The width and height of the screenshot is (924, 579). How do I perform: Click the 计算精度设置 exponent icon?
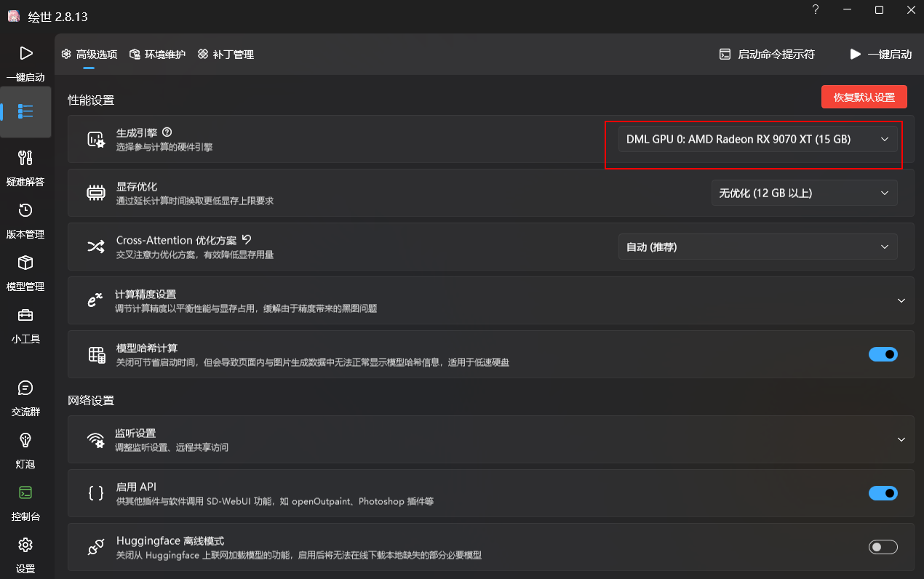tap(95, 300)
